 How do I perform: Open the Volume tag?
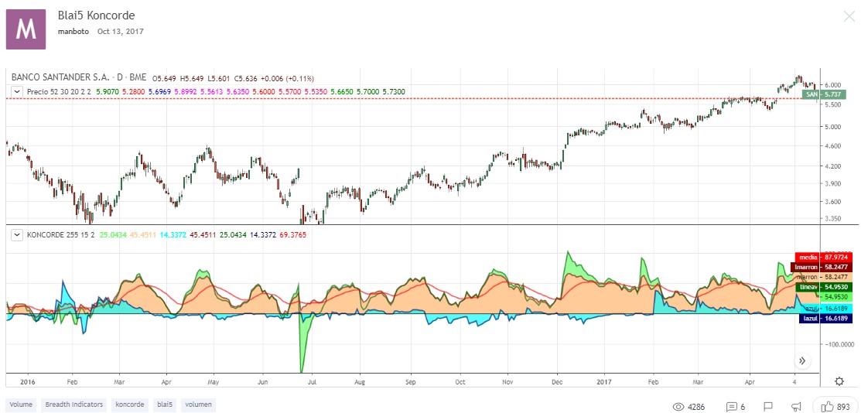(x=21, y=404)
